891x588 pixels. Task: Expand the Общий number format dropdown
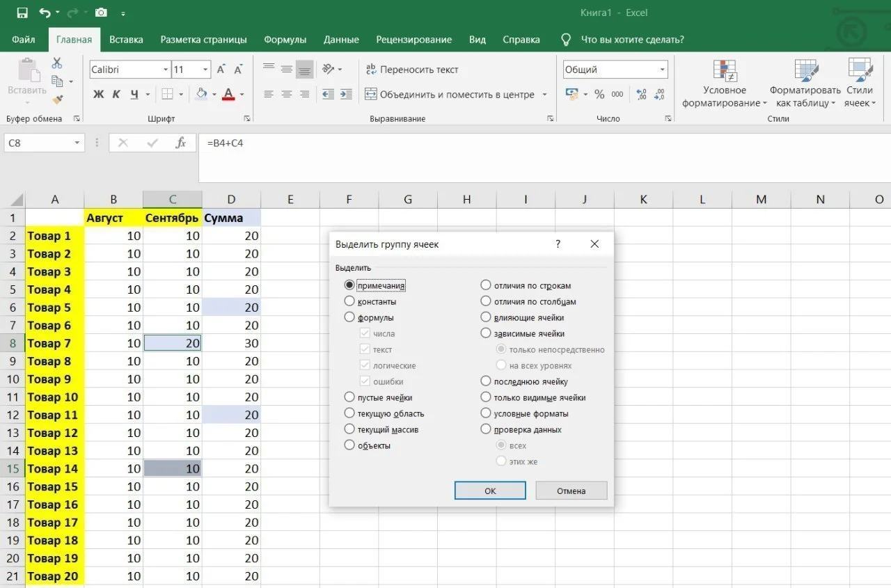click(661, 70)
